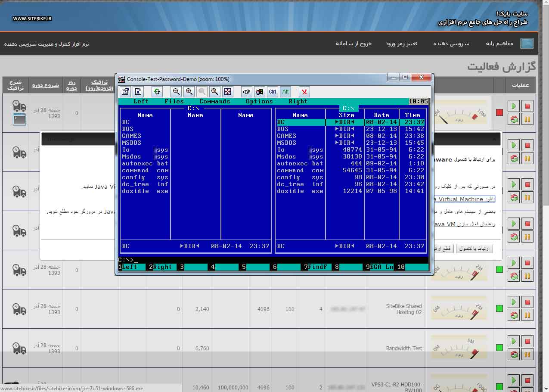Click dosidle exe in the left panel
Image resolution: width=549 pixels, height=392 pixels.
point(145,191)
